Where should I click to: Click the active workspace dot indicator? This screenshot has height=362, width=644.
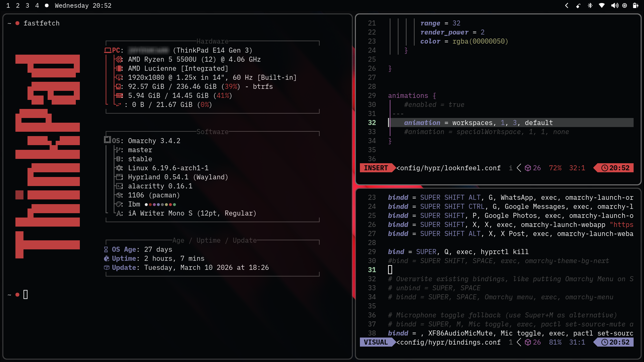(47, 5)
